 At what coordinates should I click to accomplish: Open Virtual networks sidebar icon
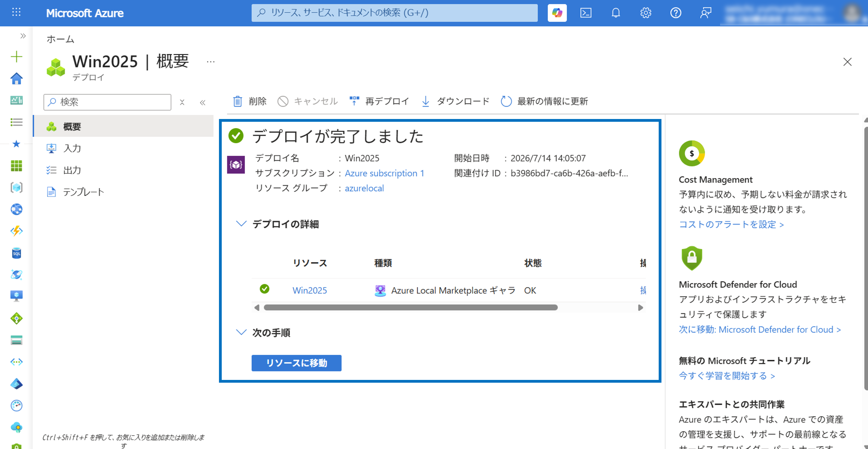pyautogui.click(x=16, y=362)
